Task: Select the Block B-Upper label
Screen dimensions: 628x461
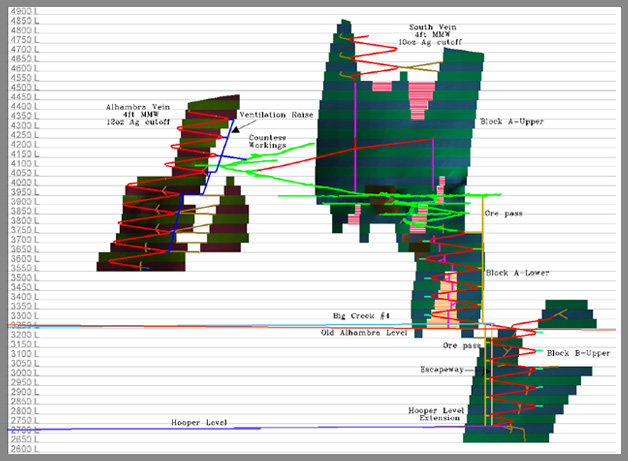Action: (578, 353)
